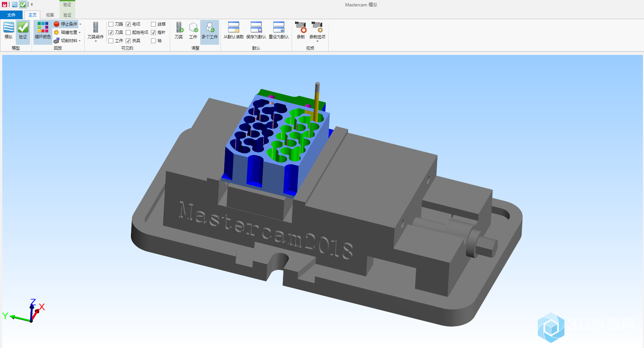Switch to the lower 验证 (Verify) ribbon tab
The height and width of the screenshot is (348, 644).
point(67,15)
